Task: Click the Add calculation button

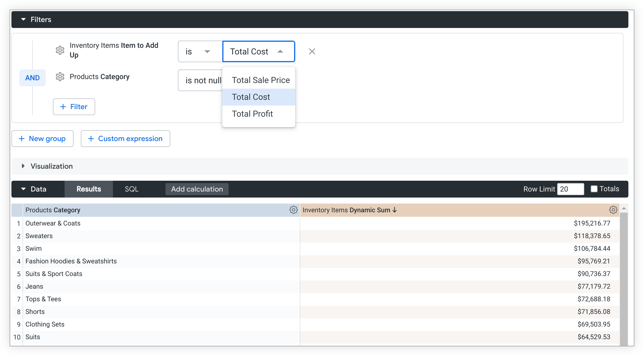Action: tap(197, 189)
